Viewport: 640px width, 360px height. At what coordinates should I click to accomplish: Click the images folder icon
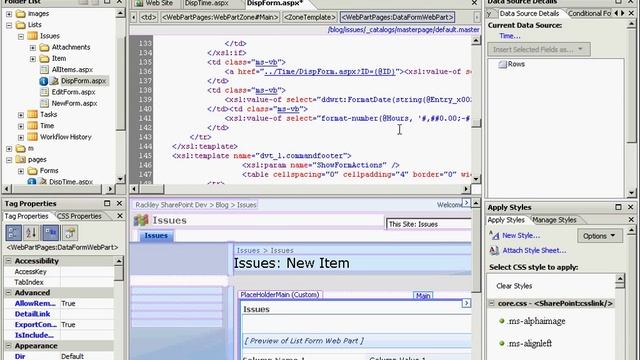pyautogui.click(x=20, y=14)
